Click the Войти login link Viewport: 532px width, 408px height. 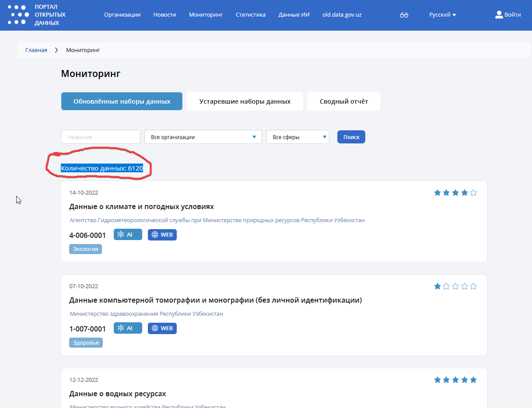(512, 15)
